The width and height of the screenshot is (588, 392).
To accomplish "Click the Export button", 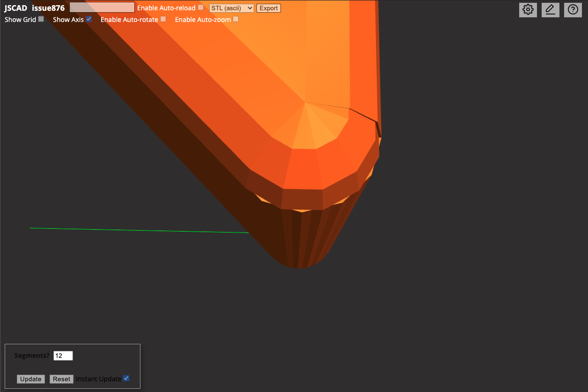I will pos(268,8).
